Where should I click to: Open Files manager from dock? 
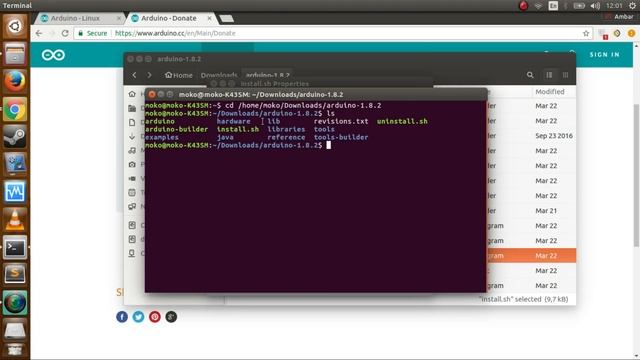(x=15, y=54)
